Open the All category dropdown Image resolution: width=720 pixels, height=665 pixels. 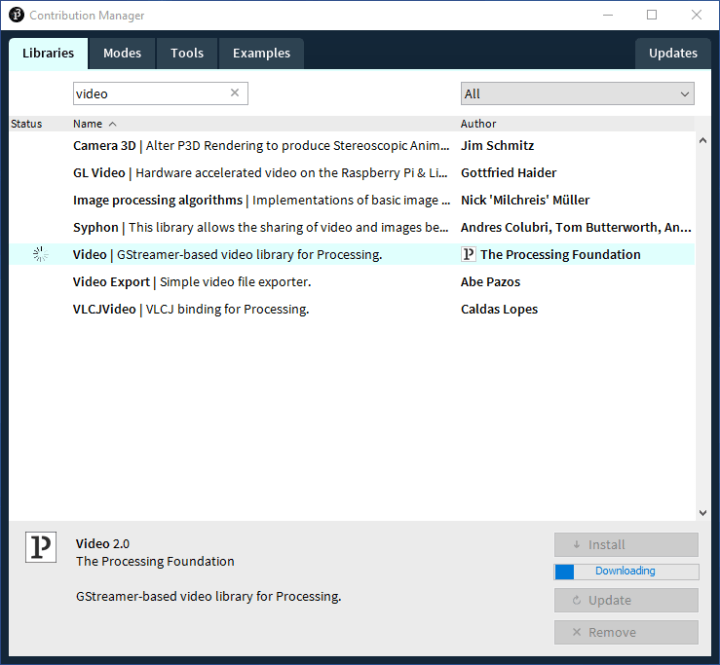(577, 94)
